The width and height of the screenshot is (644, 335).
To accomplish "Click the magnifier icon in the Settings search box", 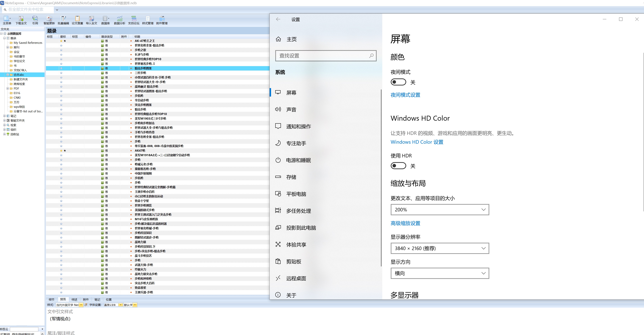I will [x=371, y=55].
